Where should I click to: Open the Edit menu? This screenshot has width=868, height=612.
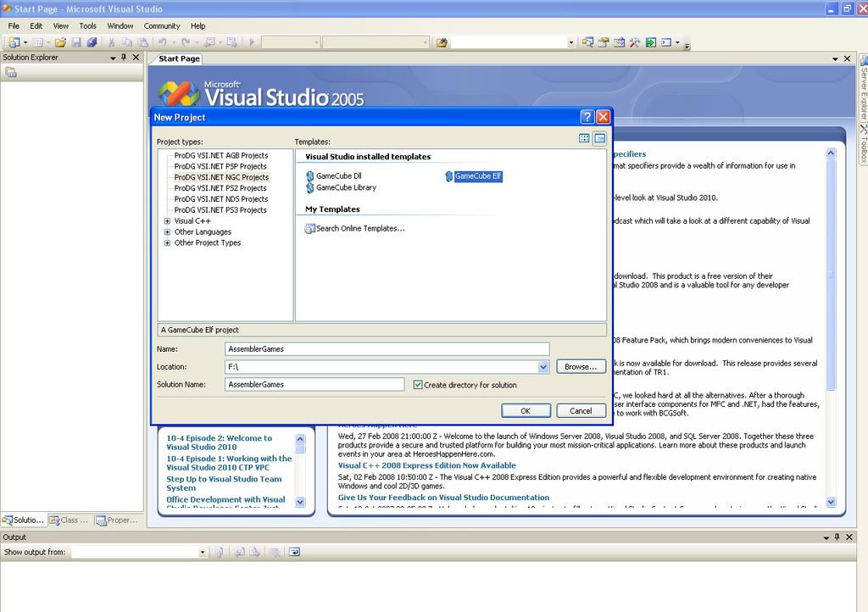pos(36,26)
